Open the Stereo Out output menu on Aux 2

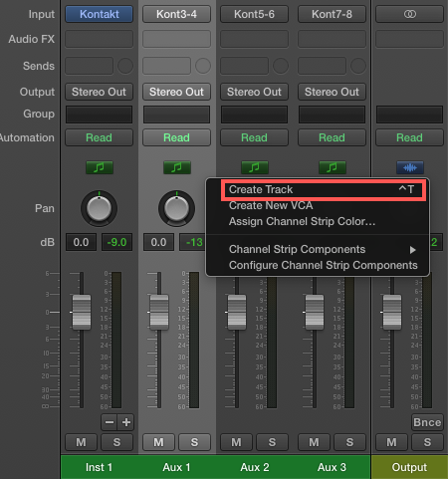(x=255, y=92)
